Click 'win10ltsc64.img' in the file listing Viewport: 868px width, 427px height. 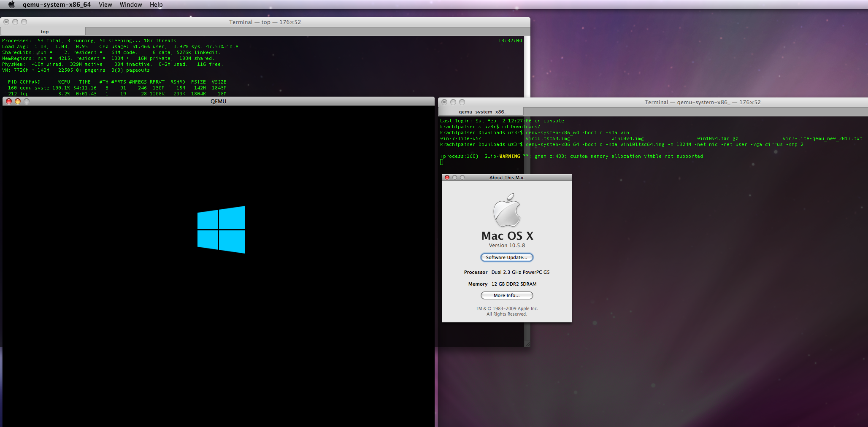pyautogui.click(x=548, y=138)
